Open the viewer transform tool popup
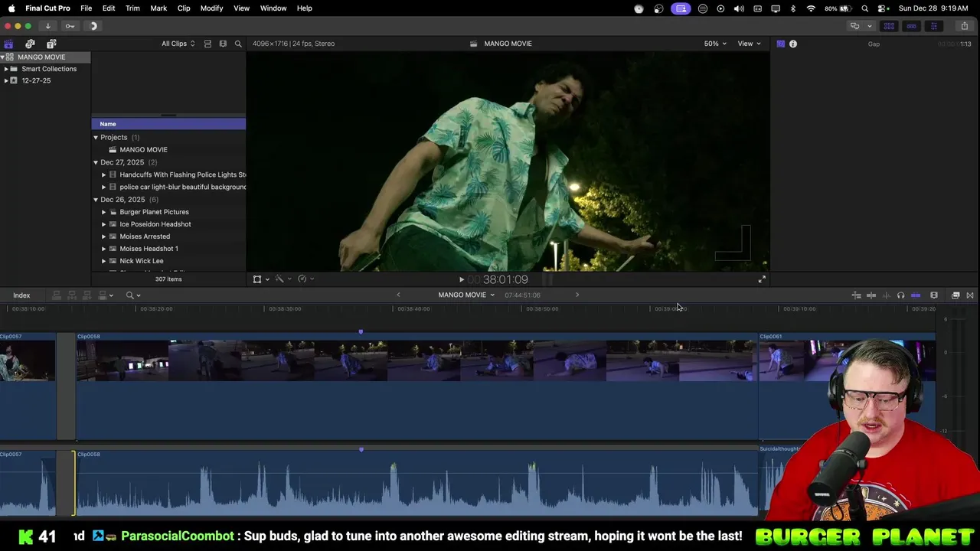Viewport: 980px width, 551px height. pyautogui.click(x=260, y=279)
